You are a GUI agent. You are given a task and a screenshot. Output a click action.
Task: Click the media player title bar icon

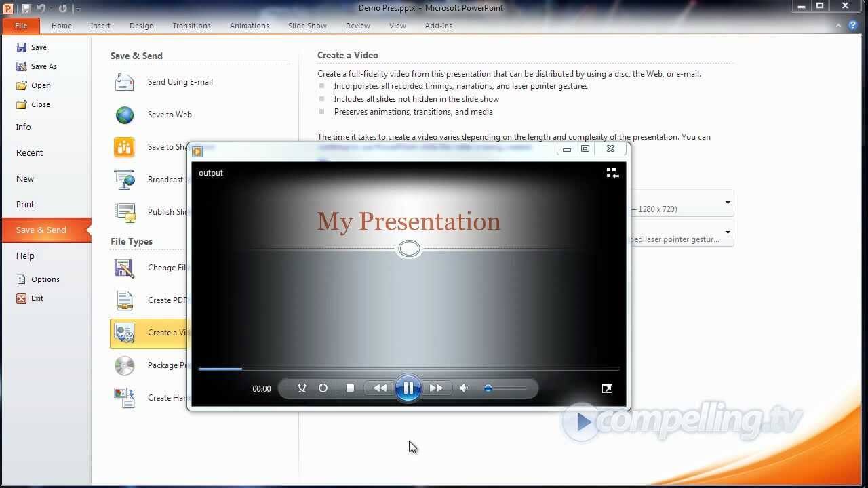[197, 151]
